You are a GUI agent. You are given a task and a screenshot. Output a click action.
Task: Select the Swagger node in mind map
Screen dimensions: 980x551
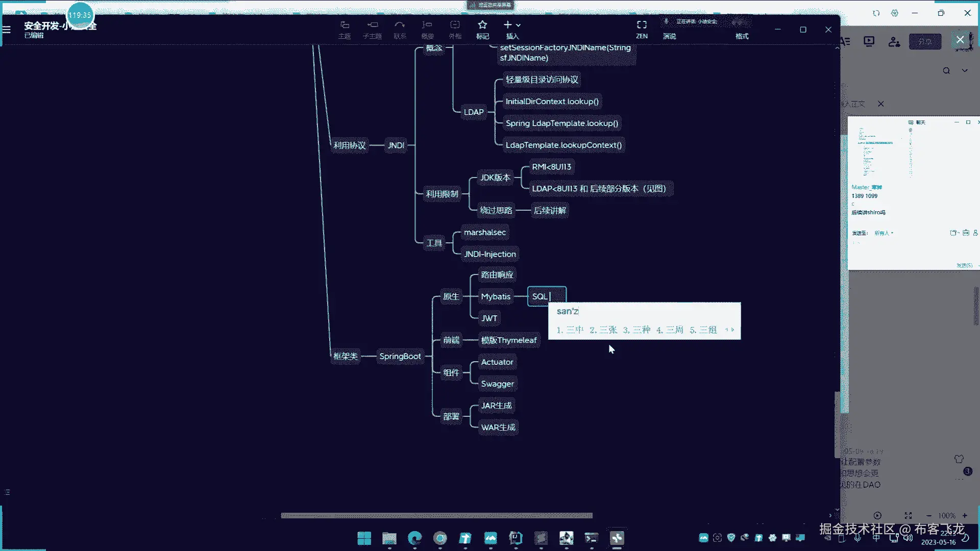[497, 384]
